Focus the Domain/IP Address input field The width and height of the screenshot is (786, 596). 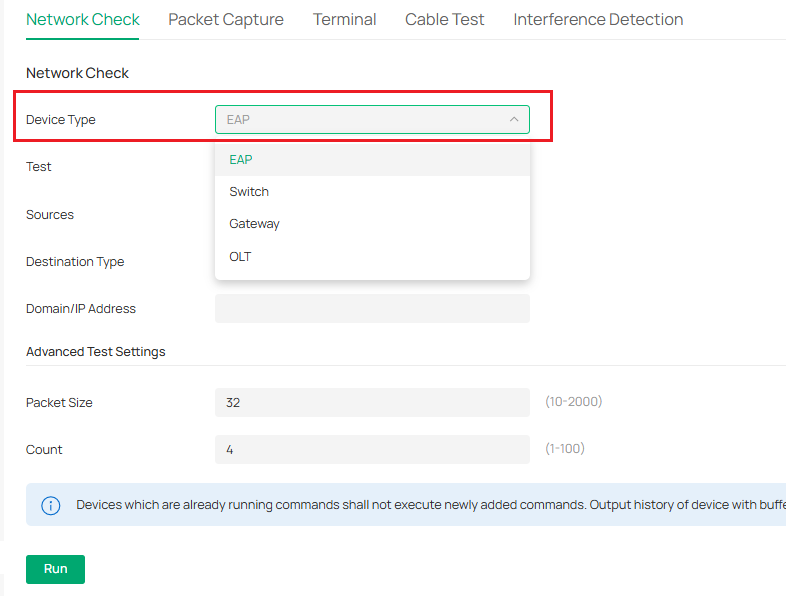(x=372, y=309)
